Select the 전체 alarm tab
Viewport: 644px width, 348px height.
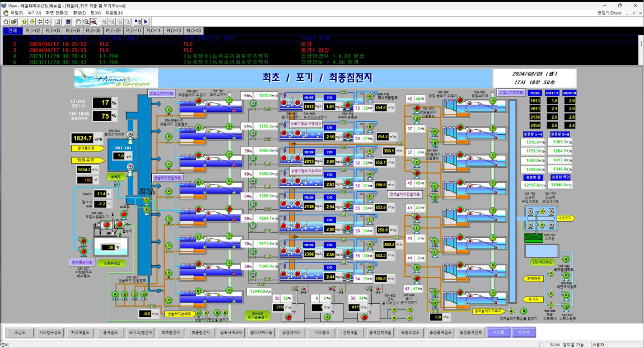12,31
